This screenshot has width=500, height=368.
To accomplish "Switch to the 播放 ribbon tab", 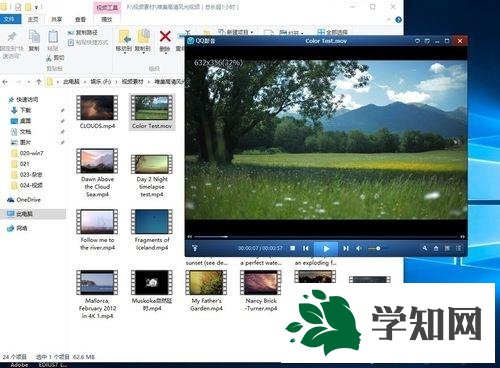I will click(107, 19).
